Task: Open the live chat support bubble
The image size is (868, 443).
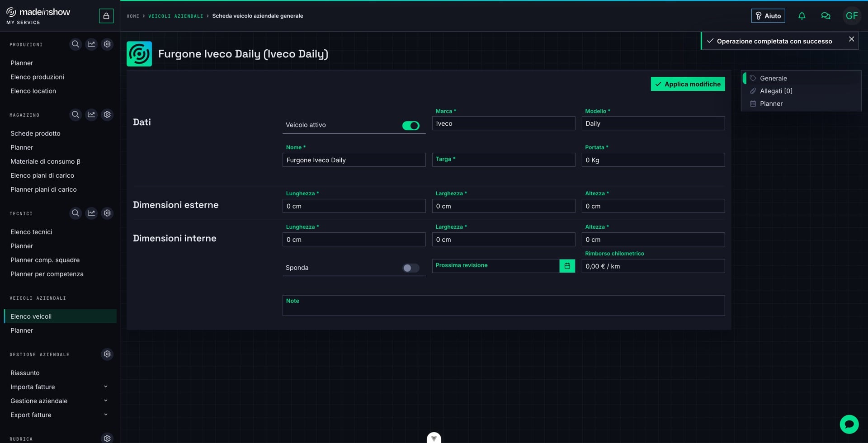Action: [849, 424]
